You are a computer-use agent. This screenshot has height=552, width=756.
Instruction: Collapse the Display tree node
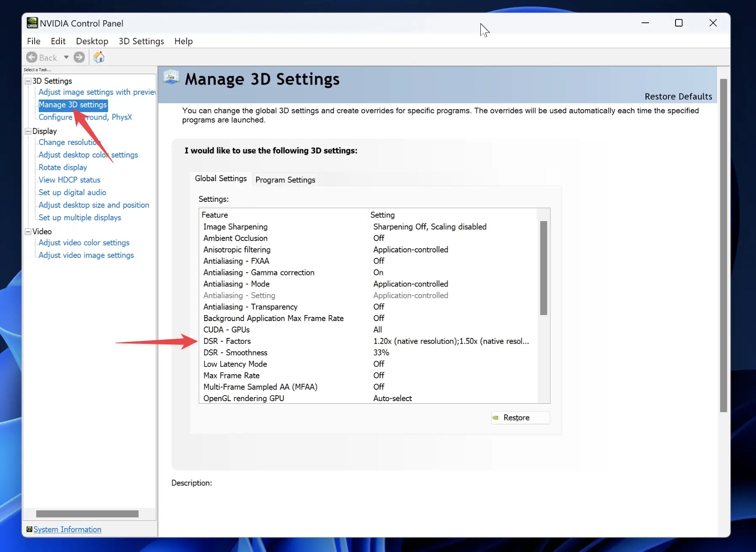pyautogui.click(x=28, y=131)
